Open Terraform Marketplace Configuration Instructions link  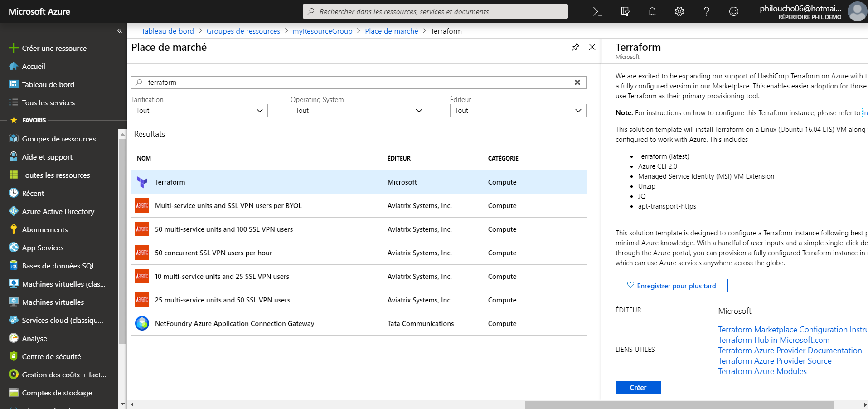(x=793, y=330)
